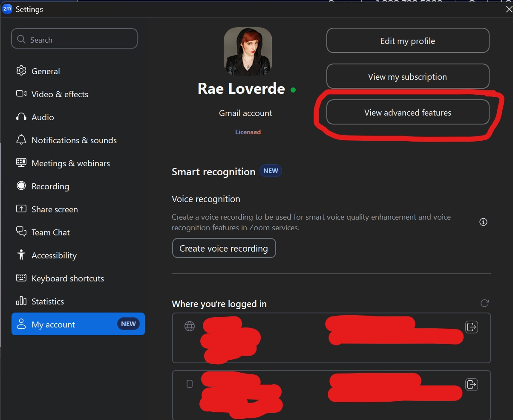Click the globe icon in first session
This screenshot has width=513, height=420.
[190, 326]
